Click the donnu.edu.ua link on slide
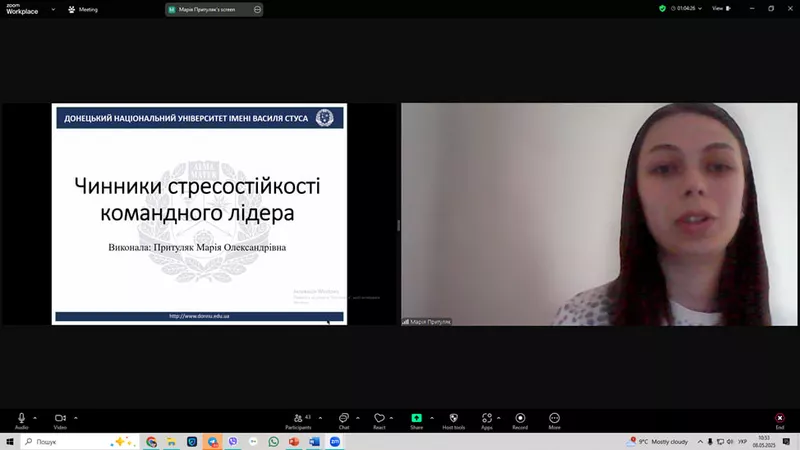Image resolution: width=800 pixels, height=450 pixels. tap(199, 316)
